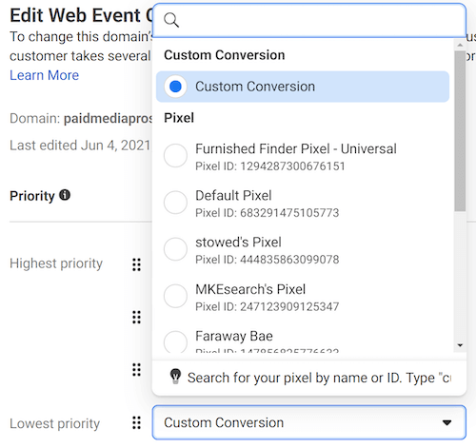The width and height of the screenshot is (476, 448).
Task: Click the dropdown list scrollbar thumb
Action: click(x=460, y=131)
